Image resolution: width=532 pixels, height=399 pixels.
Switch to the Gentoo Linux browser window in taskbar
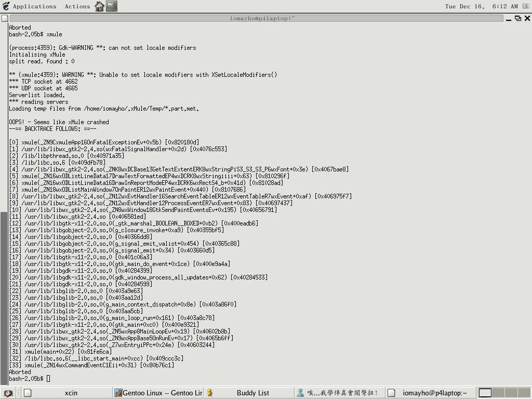pos(158,393)
